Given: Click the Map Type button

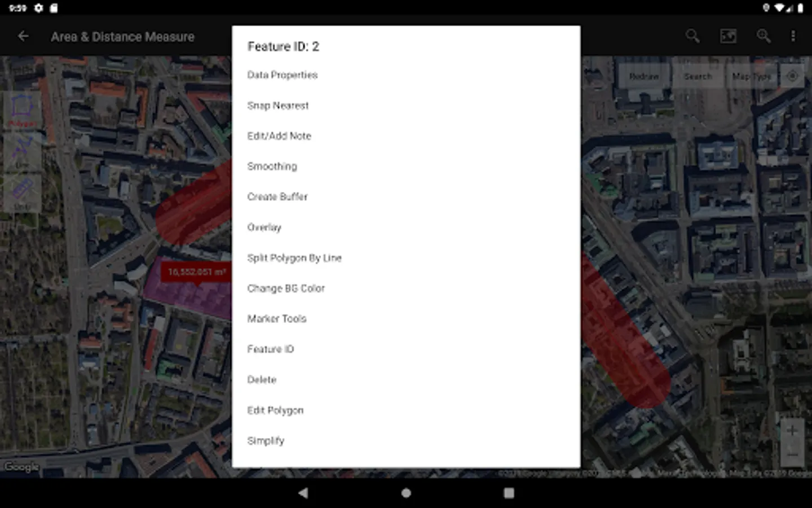Looking at the screenshot, I should [752, 76].
